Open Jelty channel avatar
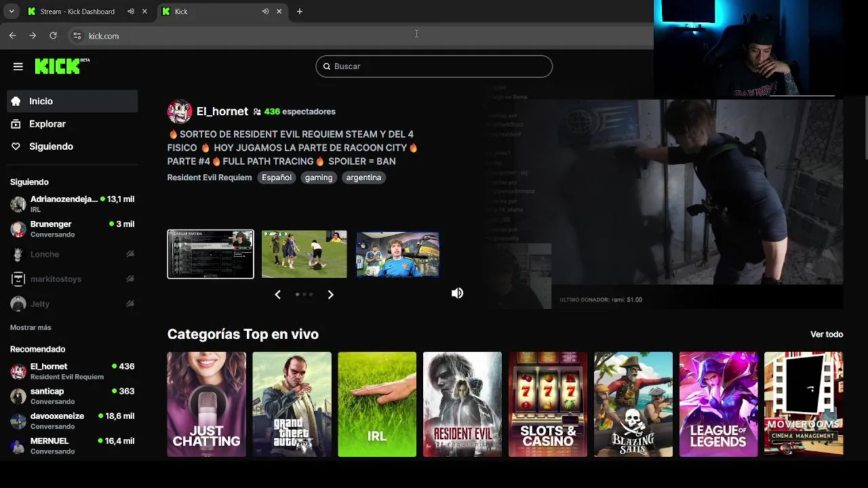This screenshot has height=488, width=868. click(18, 304)
